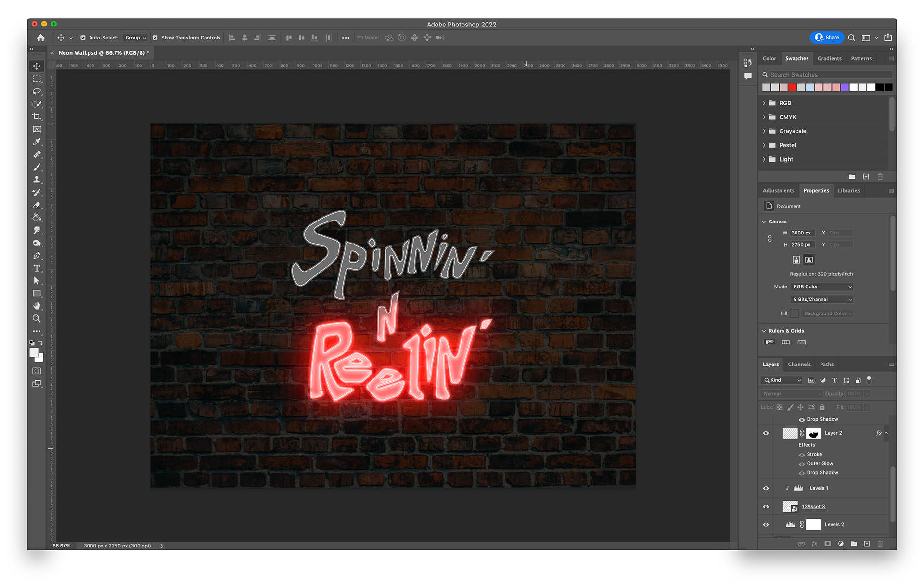Image resolution: width=924 pixels, height=586 pixels.
Task: Pick the Eyedropper tool
Action: (x=37, y=142)
